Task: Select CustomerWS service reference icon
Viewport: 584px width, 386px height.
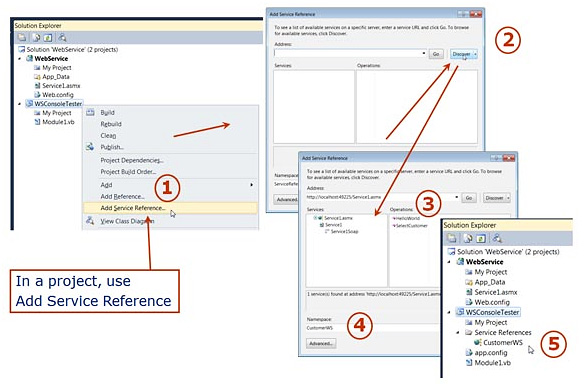Action: [x=477, y=342]
